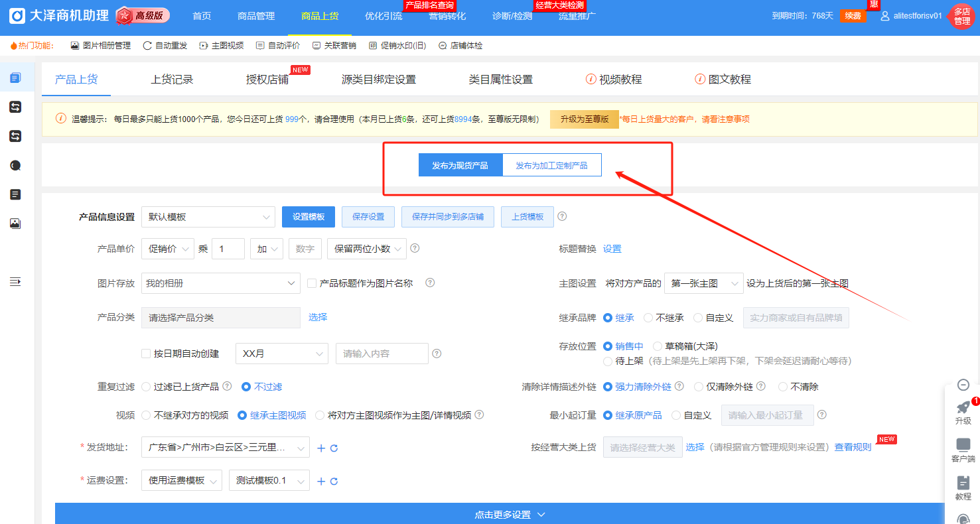Screen dimensions: 980x524
Task: Select 不继承对方的视频 radio option
Action: (146, 415)
